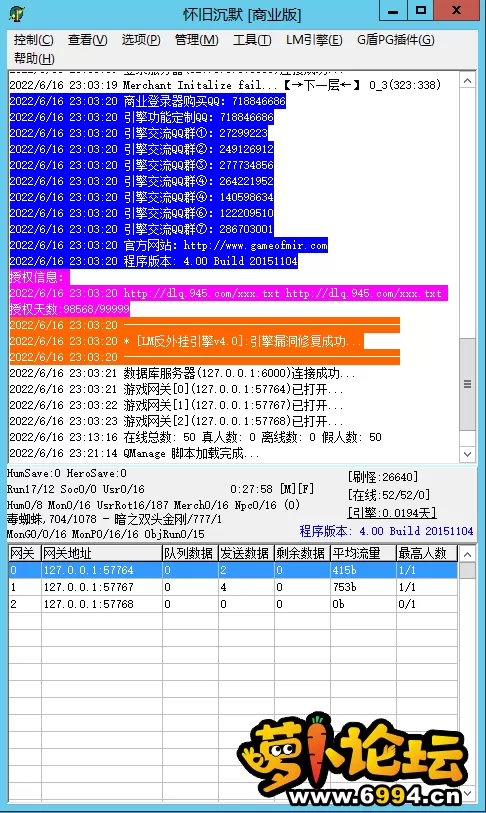Screen dimensions: 486x813
Task: Open the G盾PG插件(G) menu
Action: [395, 40]
